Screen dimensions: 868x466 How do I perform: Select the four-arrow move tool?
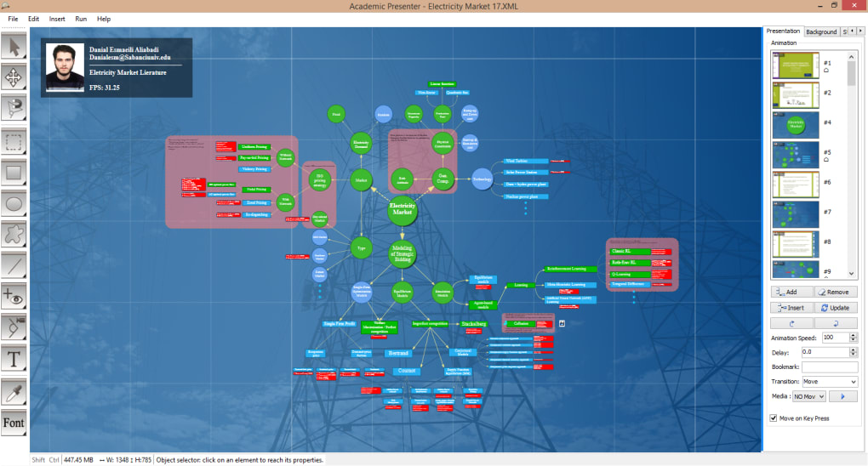pyautogui.click(x=14, y=77)
